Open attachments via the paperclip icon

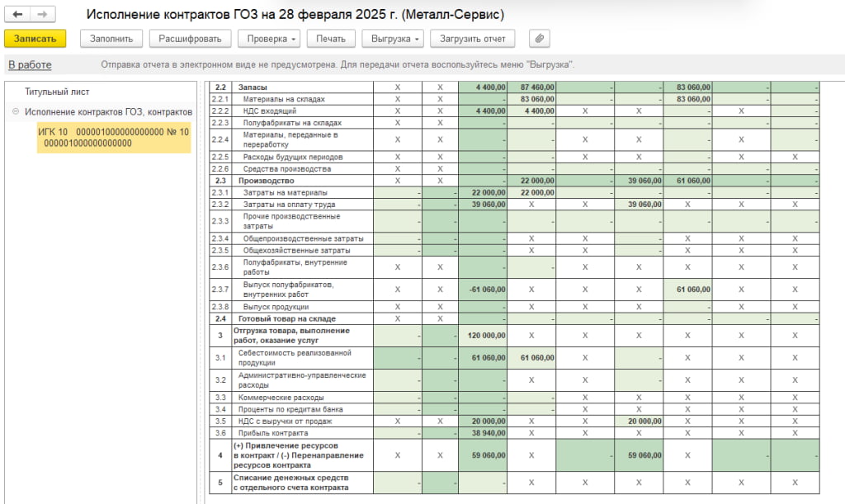539,39
